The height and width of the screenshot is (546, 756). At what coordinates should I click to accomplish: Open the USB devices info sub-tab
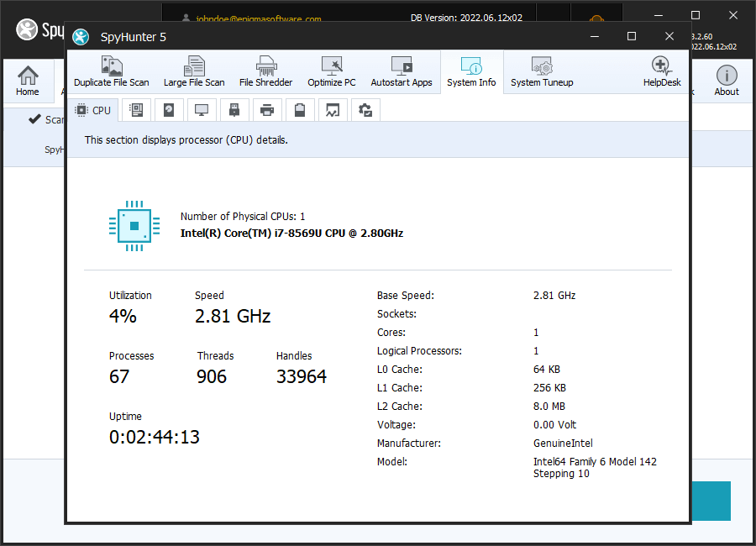click(x=234, y=109)
